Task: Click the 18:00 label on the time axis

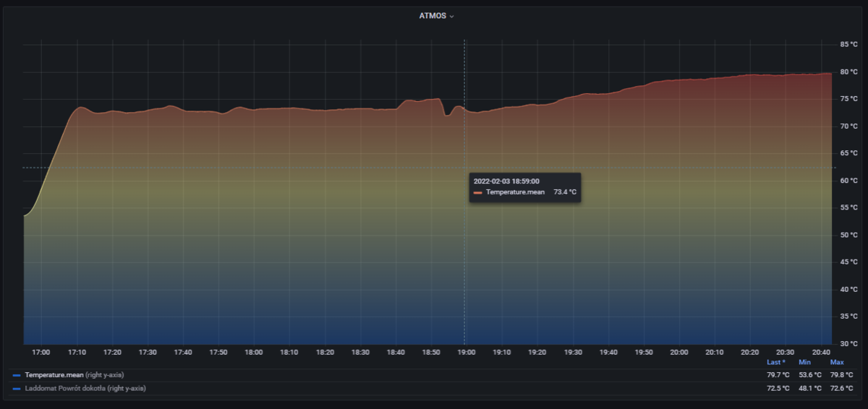Action: (x=253, y=353)
